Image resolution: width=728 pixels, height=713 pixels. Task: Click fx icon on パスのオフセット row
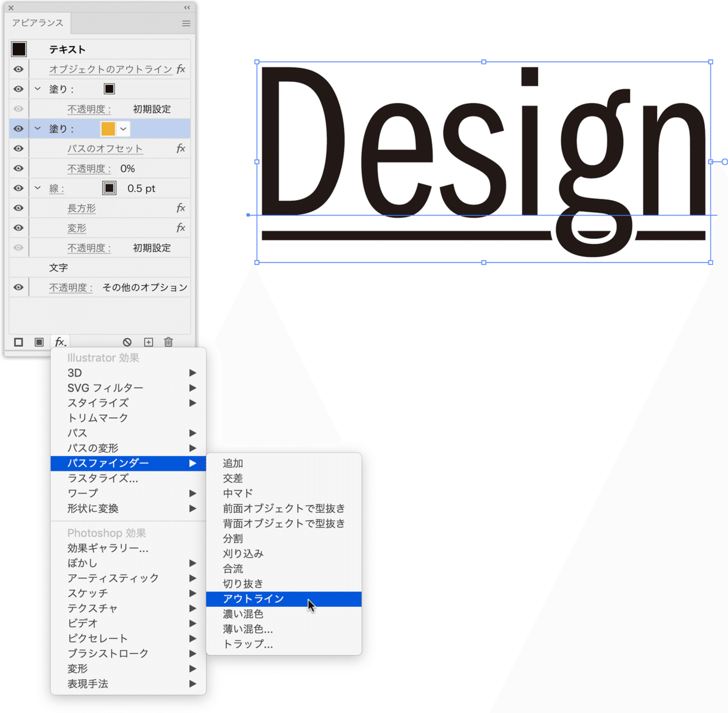click(x=181, y=149)
